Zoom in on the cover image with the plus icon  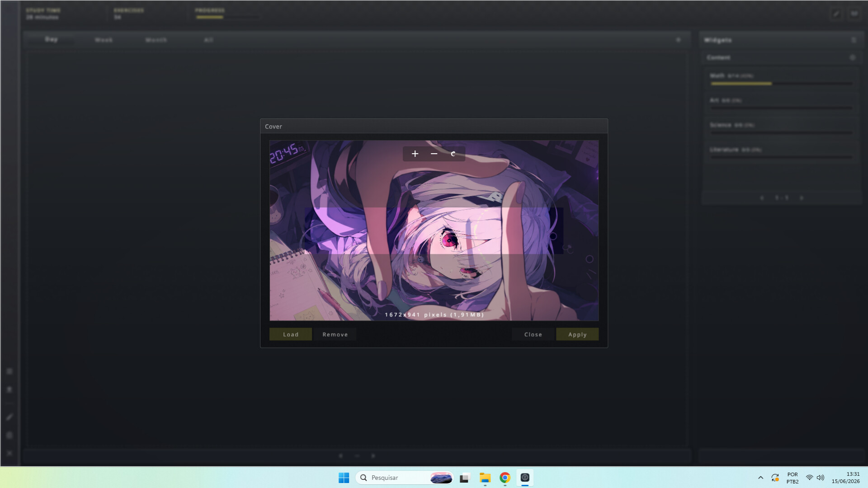click(415, 154)
